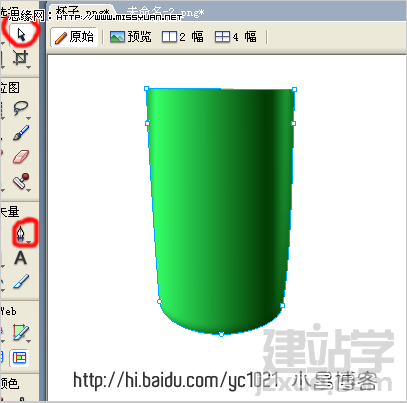Screen dimensions: 407x403
Task: Open the 4 幅 split view
Action: (x=236, y=37)
